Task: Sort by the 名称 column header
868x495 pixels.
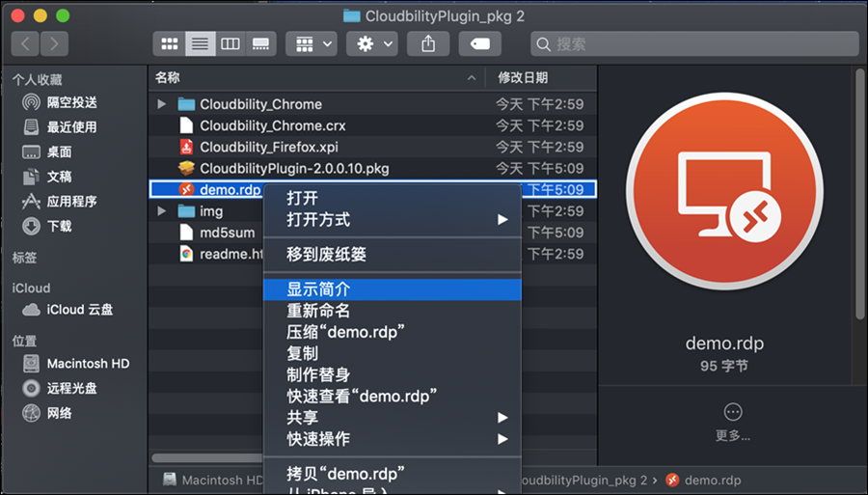Action: 167,77
